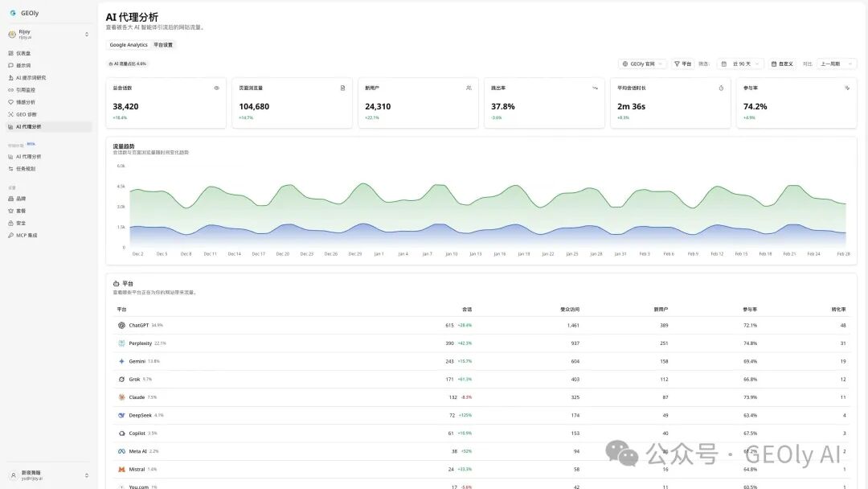Screen dimensions: 868x489
Task: Click the Dec 2 label on chart axis
Action: (138, 253)
